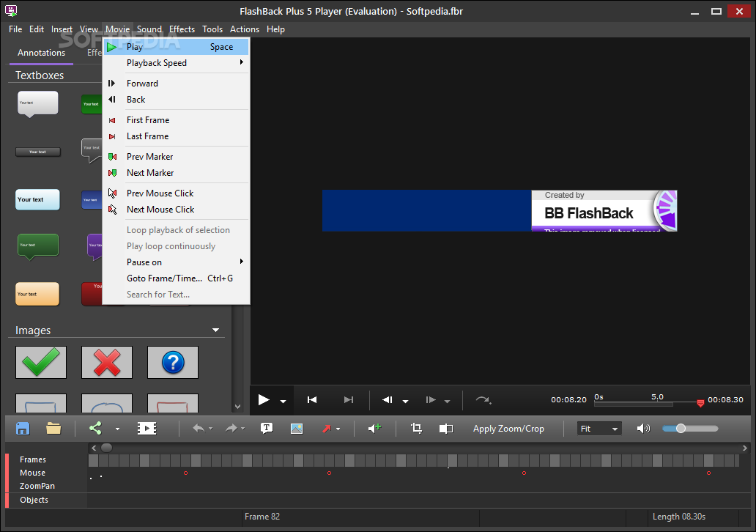The height and width of the screenshot is (532, 756).
Task: Click the Undo arrow icon
Action: tap(199, 428)
